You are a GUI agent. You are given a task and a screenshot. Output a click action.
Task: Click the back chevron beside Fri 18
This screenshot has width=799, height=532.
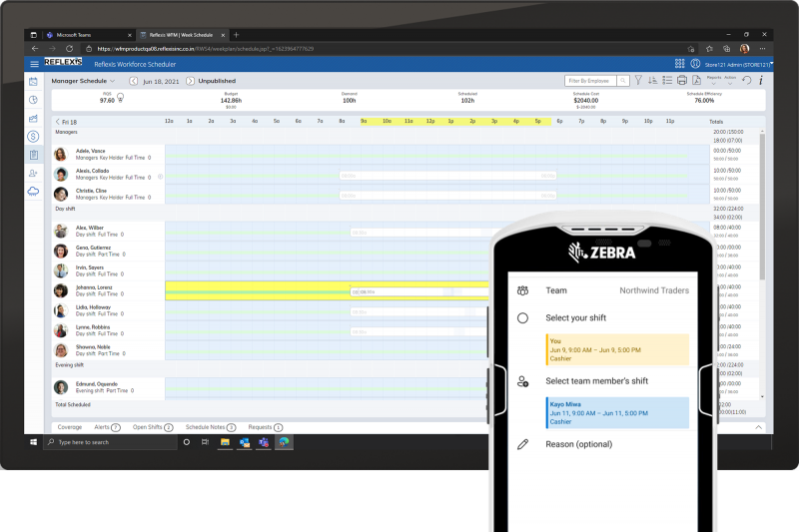pos(58,122)
